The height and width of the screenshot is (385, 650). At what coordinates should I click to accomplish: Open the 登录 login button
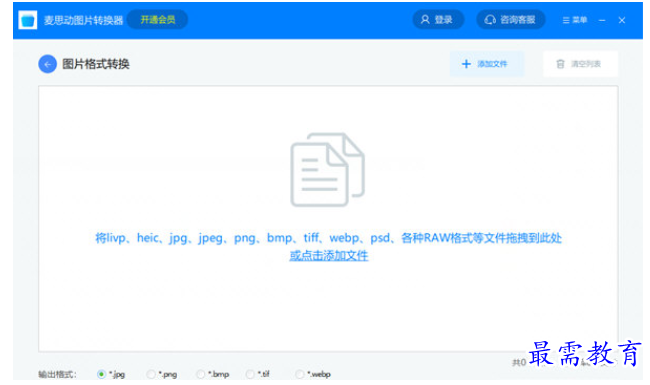pos(438,19)
